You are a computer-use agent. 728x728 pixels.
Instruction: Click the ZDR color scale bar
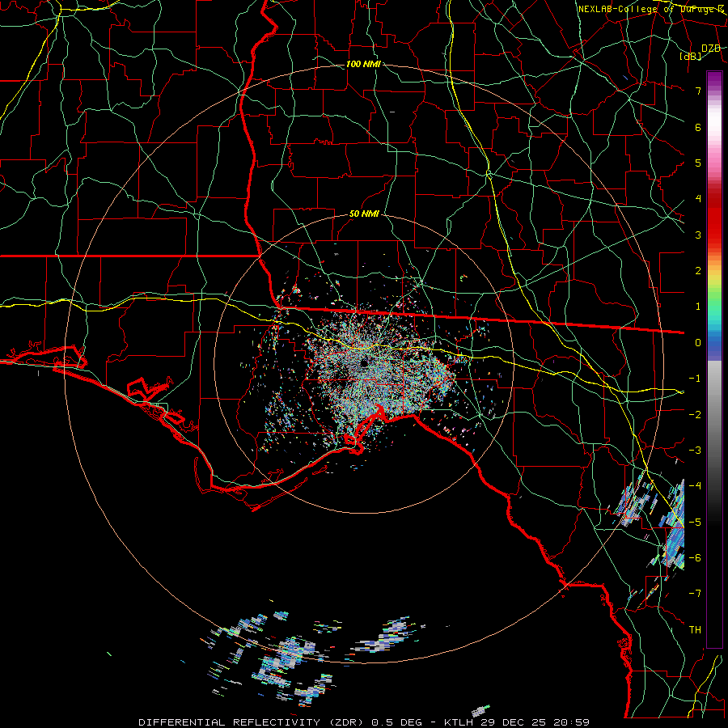(714, 359)
